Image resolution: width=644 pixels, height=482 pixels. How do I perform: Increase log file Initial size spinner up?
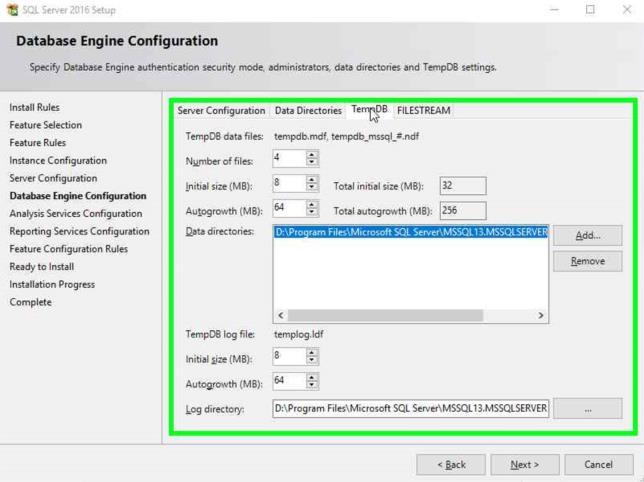(312, 353)
